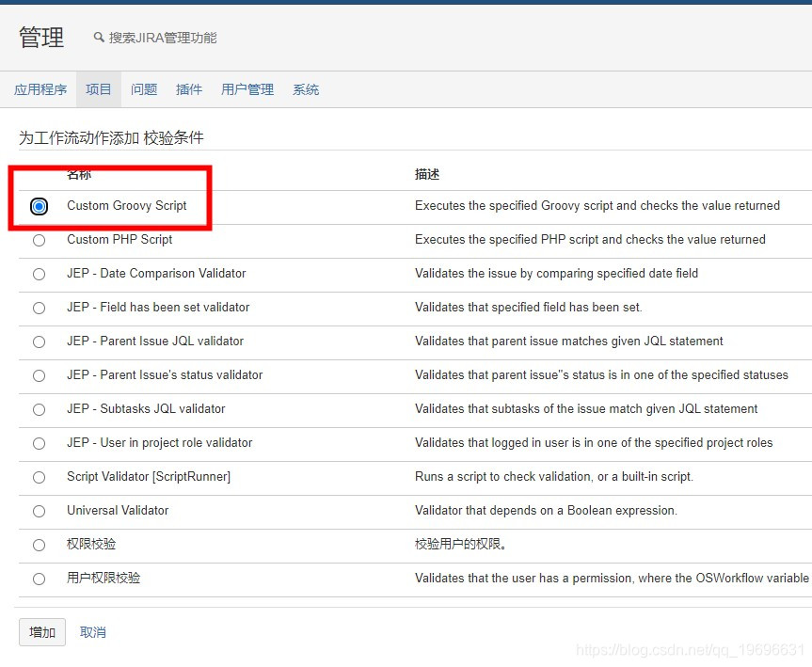812x667 pixels.
Task: Select JEP - Parent Issue's status validator radio
Action: click(x=39, y=375)
